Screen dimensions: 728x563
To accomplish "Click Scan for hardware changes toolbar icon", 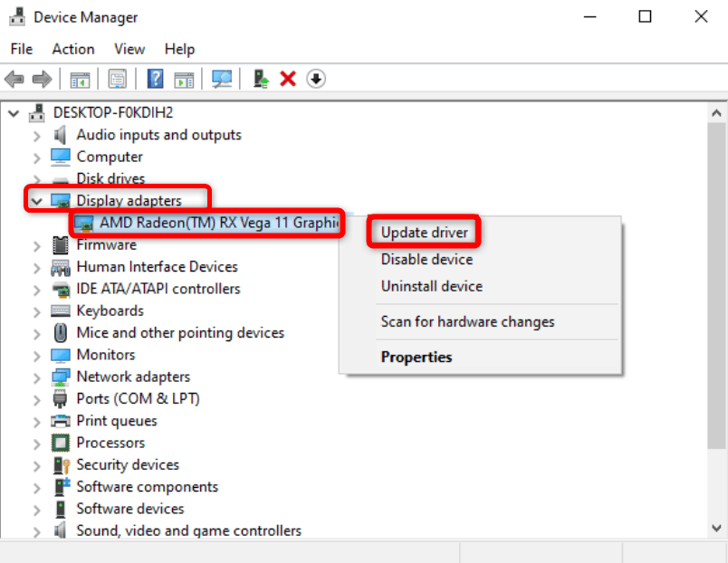I will click(x=222, y=79).
